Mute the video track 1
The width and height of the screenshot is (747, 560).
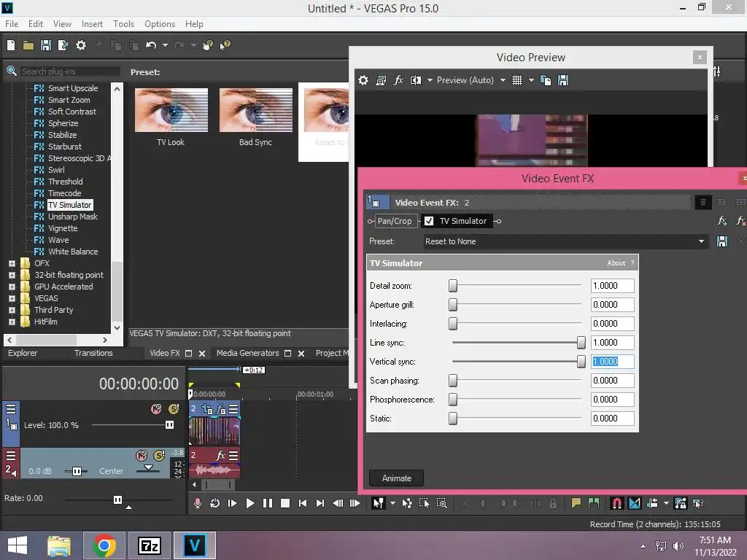click(x=156, y=408)
